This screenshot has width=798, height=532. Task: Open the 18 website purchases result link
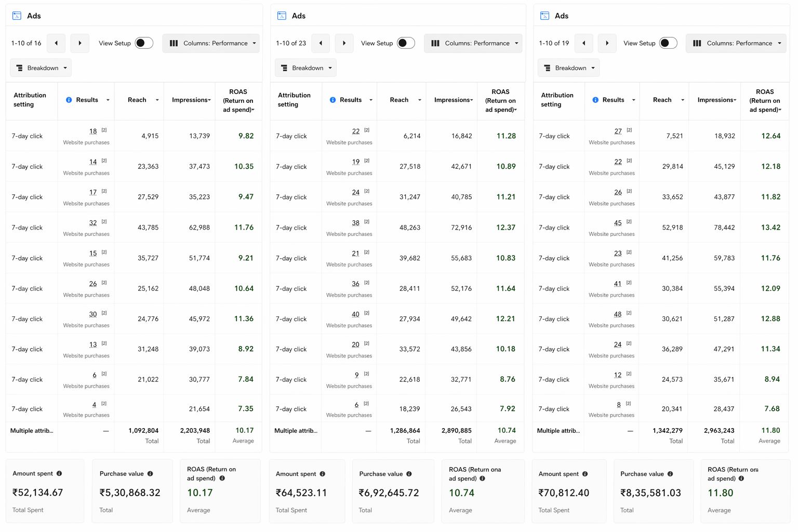pyautogui.click(x=93, y=131)
